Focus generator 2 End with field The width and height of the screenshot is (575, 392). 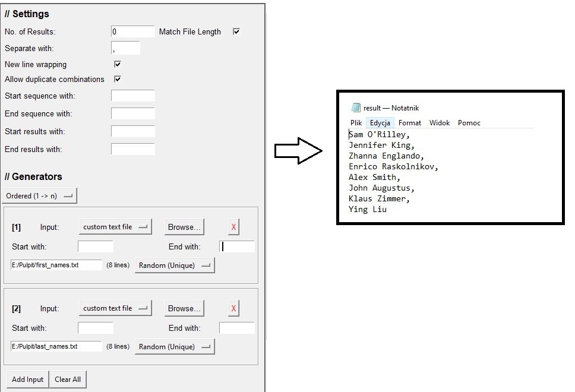[237, 328]
